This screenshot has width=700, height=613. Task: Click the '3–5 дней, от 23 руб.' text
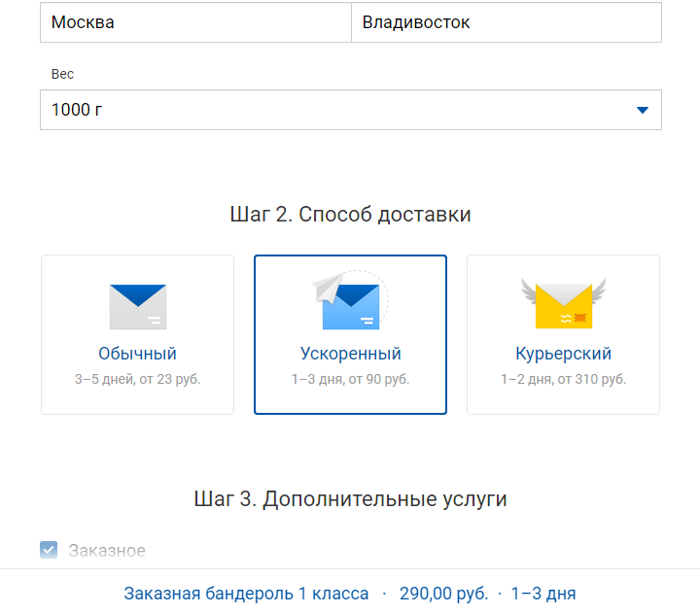pos(137,379)
